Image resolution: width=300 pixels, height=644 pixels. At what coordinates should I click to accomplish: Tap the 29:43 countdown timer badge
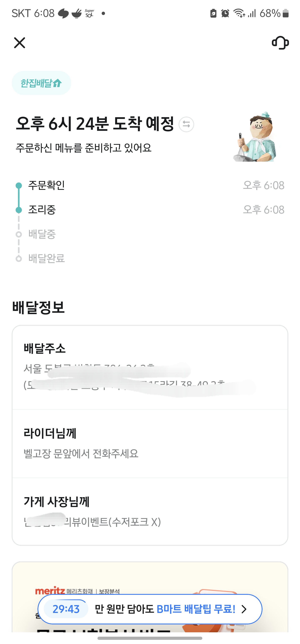point(66,609)
